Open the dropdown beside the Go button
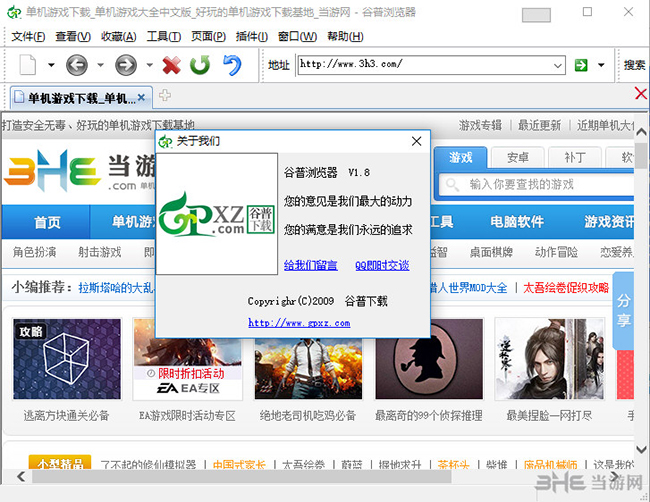 pos(601,65)
